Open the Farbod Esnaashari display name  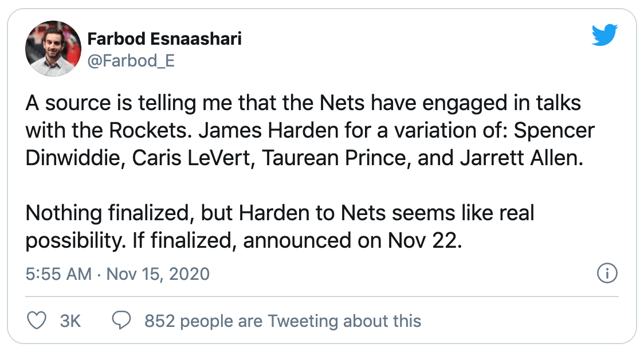(x=164, y=39)
